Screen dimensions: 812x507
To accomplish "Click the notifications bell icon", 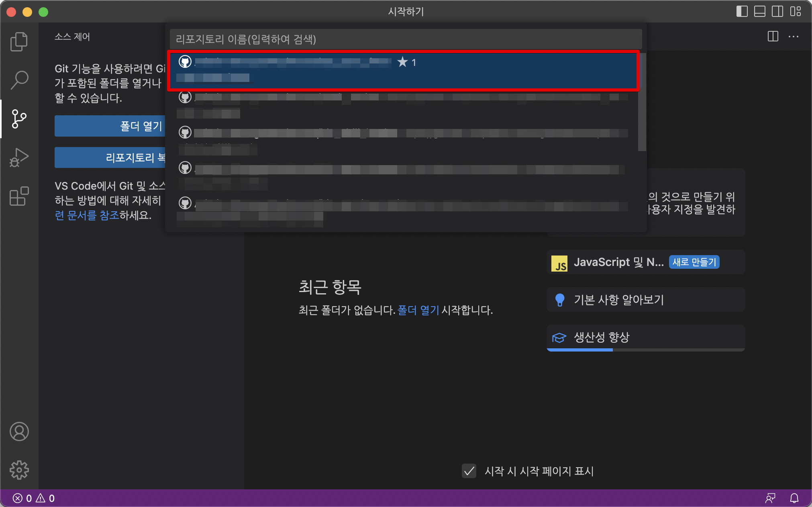I will 794,498.
